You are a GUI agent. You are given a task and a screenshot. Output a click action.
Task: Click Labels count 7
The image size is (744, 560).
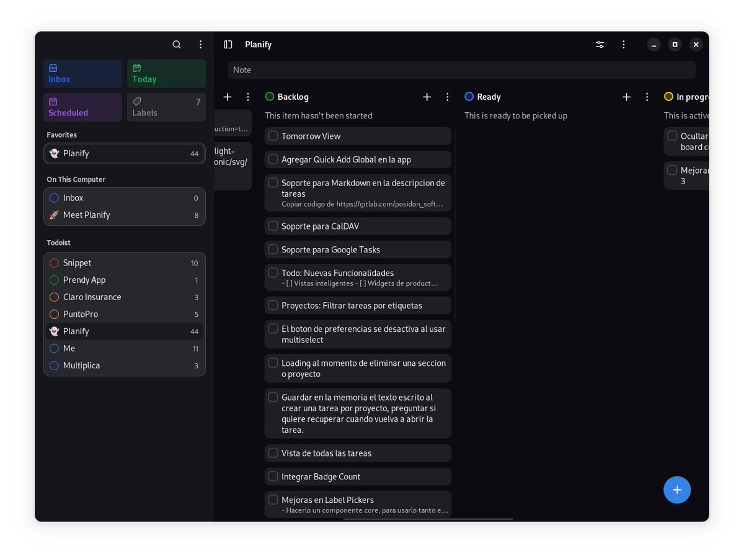(198, 102)
